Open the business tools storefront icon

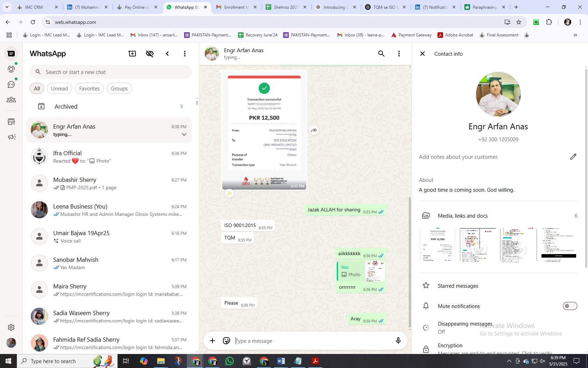11,122
